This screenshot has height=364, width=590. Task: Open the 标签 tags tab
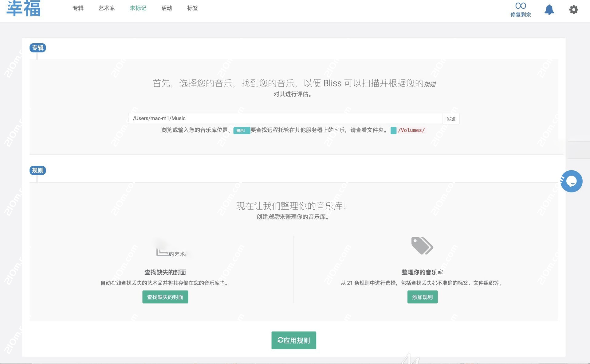click(x=193, y=8)
